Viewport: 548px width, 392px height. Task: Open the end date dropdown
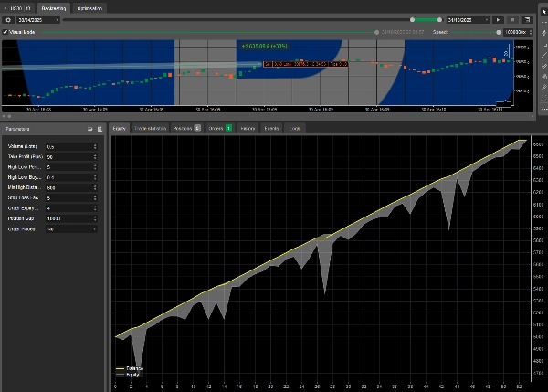[487, 19]
